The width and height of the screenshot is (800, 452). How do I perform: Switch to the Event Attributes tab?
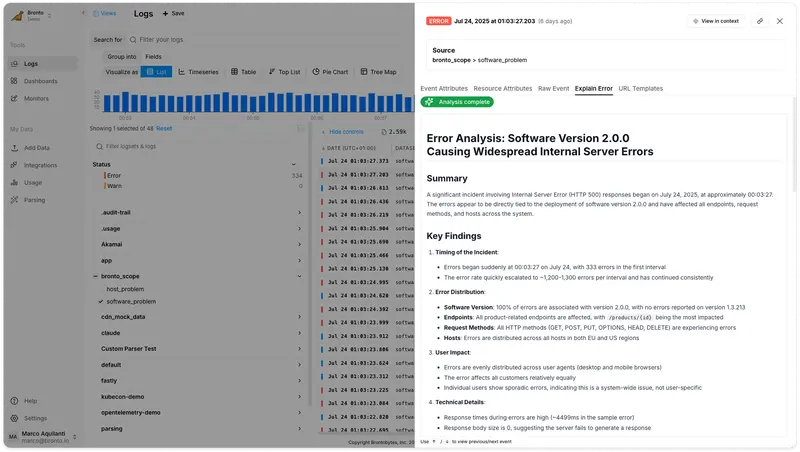pyautogui.click(x=444, y=89)
